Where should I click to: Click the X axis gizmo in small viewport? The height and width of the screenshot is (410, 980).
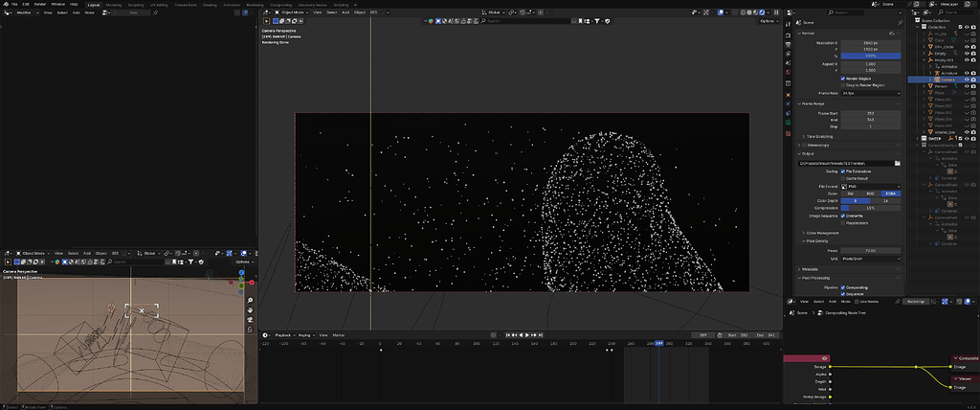click(252, 283)
